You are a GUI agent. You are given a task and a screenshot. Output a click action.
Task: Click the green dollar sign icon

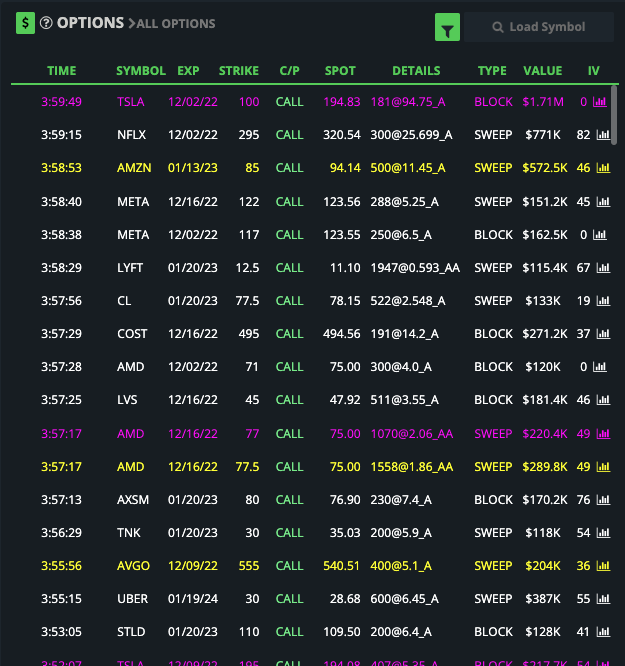click(x=25, y=23)
